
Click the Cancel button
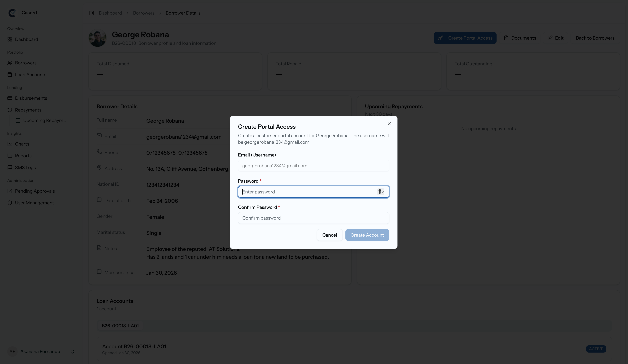tap(329, 235)
